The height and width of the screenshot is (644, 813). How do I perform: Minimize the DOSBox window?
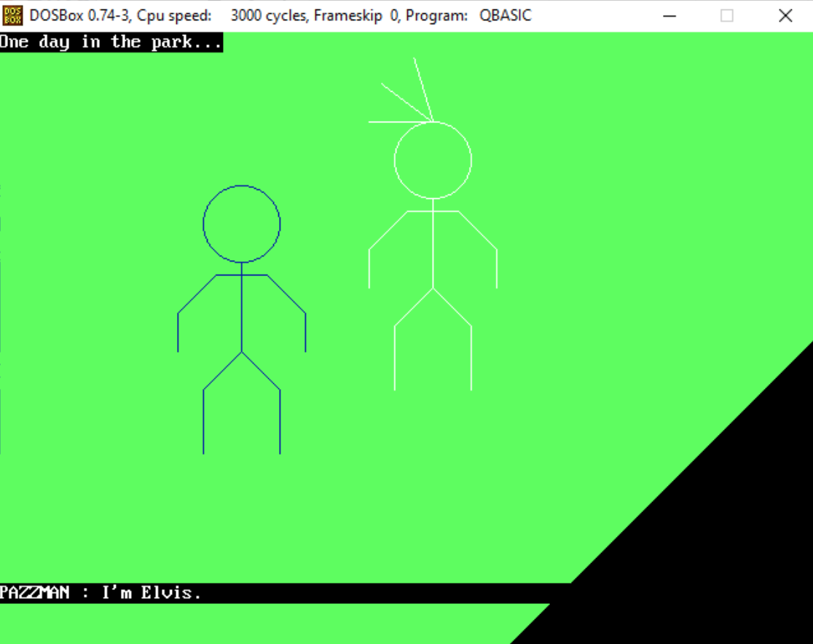669,15
